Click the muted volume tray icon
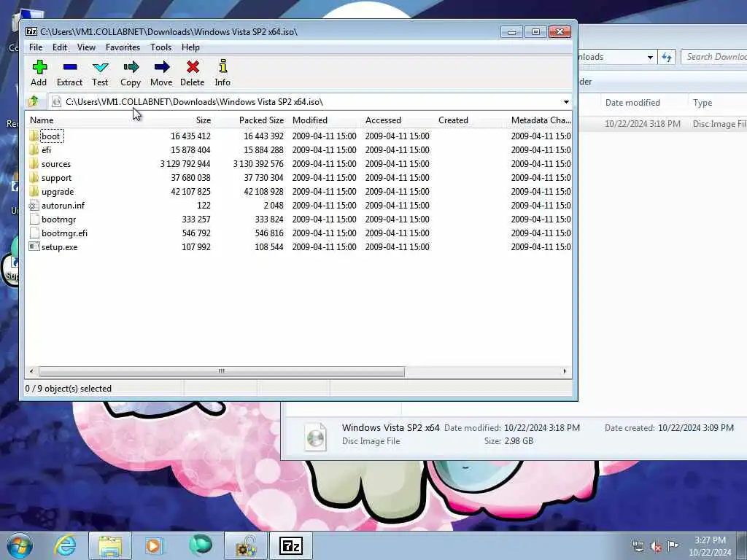Viewport: 747px width, 560px height. click(x=656, y=547)
